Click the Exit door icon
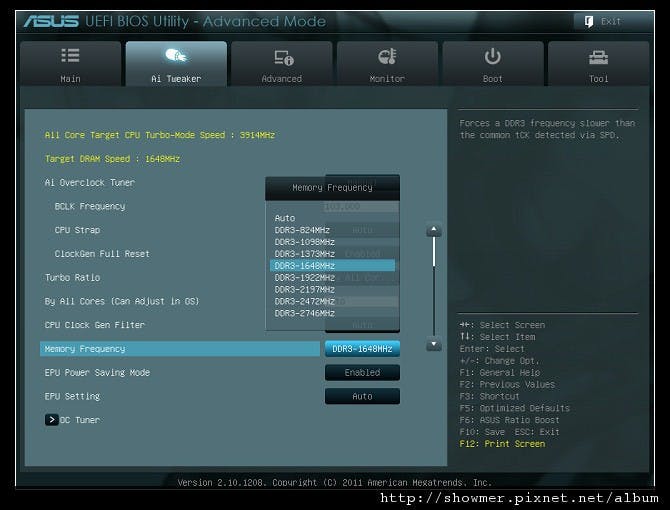This screenshot has height=510, width=670. (x=589, y=21)
